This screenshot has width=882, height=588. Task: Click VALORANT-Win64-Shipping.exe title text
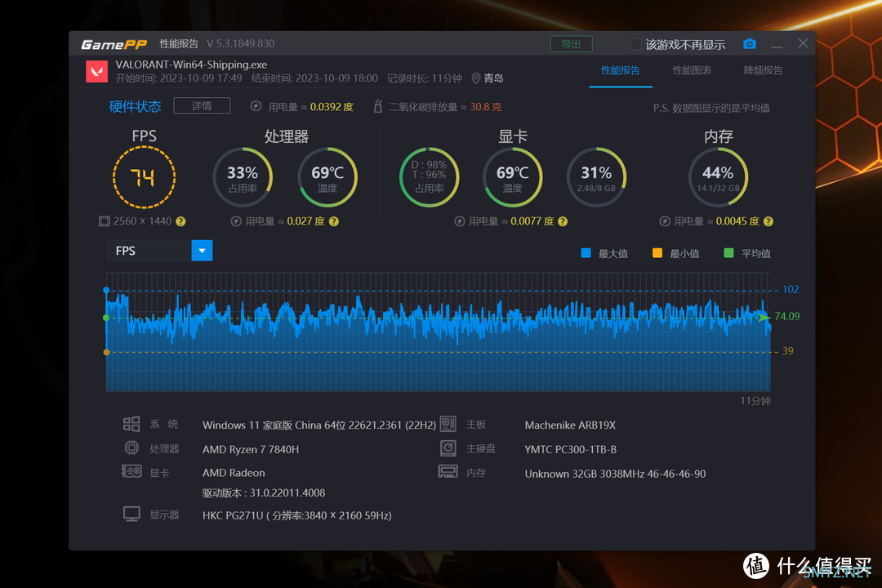pos(191,65)
